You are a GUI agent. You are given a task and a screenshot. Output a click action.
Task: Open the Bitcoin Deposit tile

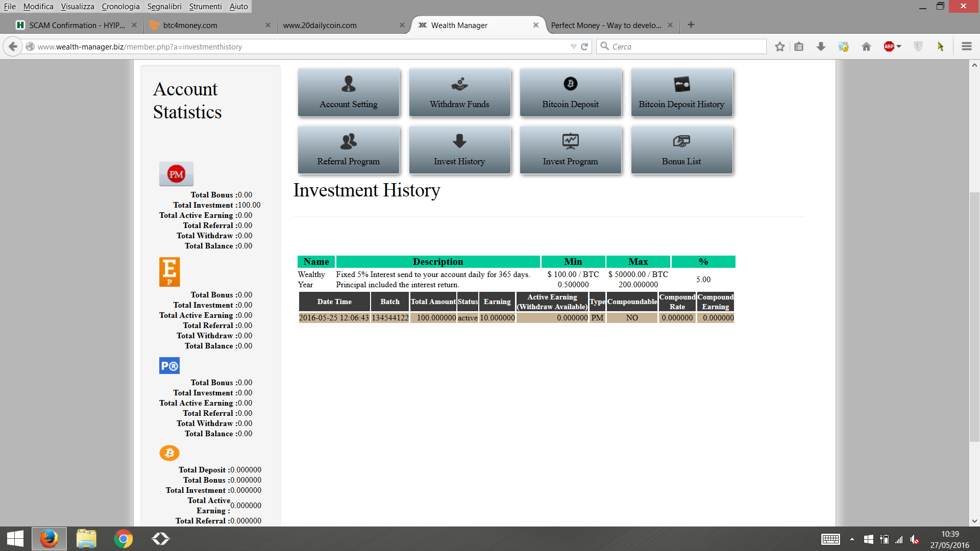(570, 92)
